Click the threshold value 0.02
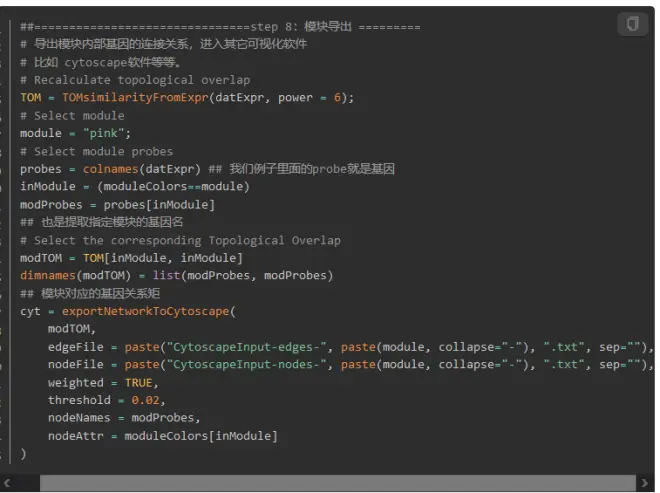 coord(145,400)
